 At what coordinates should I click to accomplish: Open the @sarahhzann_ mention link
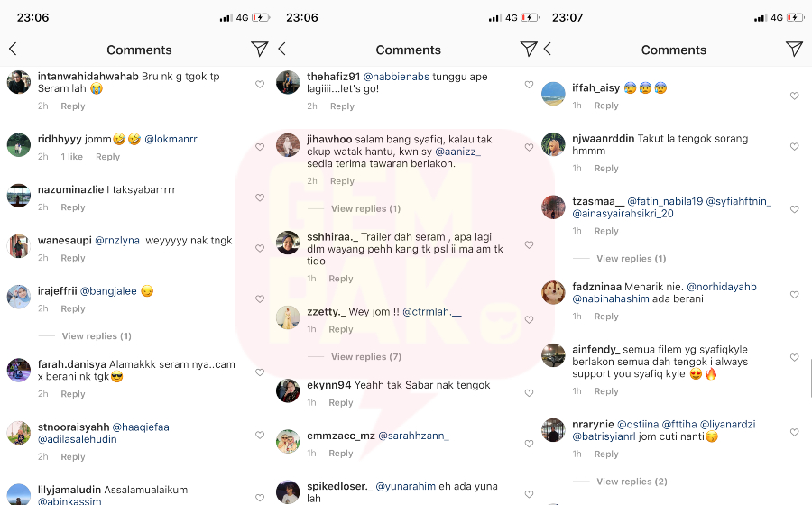[x=413, y=436]
